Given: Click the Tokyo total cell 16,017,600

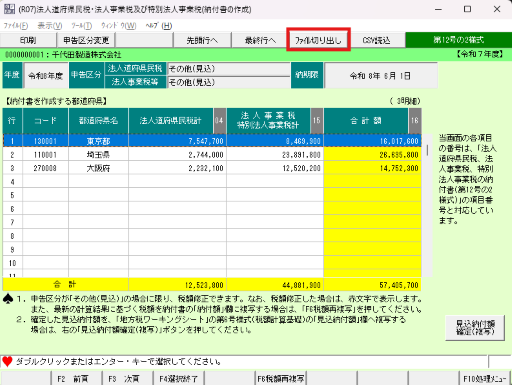Looking at the screenshot, I should pos(372,141).
